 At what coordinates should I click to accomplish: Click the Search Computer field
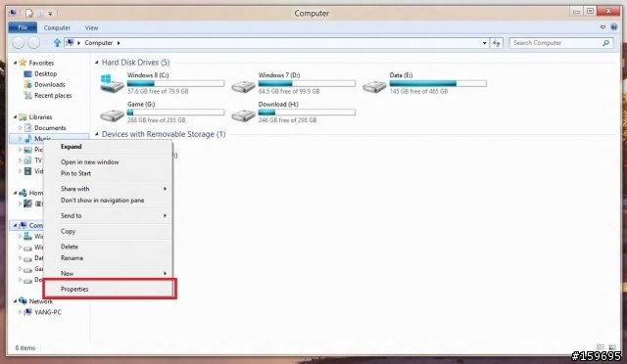(x=561, y=43)
